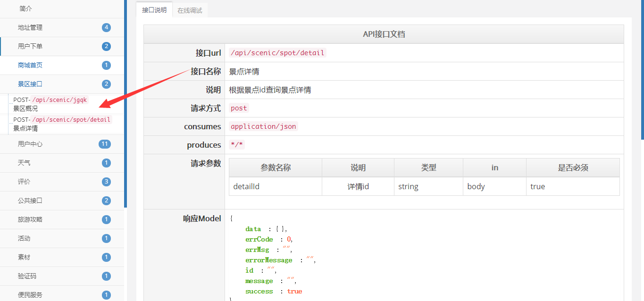Image resolution: width=644 pixels, height=301 pixels.
Task: Collapse the 景区接口 menu group
Action: click(x=30, y=84)
